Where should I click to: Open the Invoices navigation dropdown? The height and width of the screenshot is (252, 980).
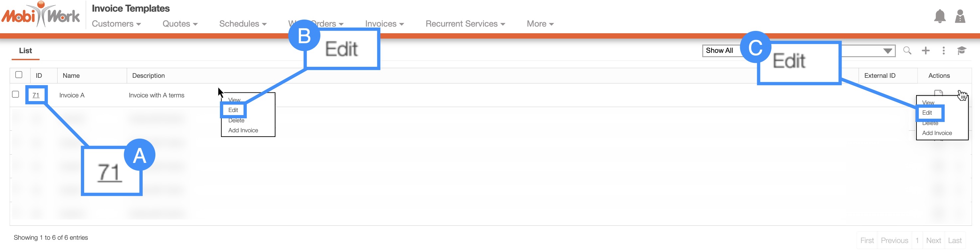(x=384, y=24)
